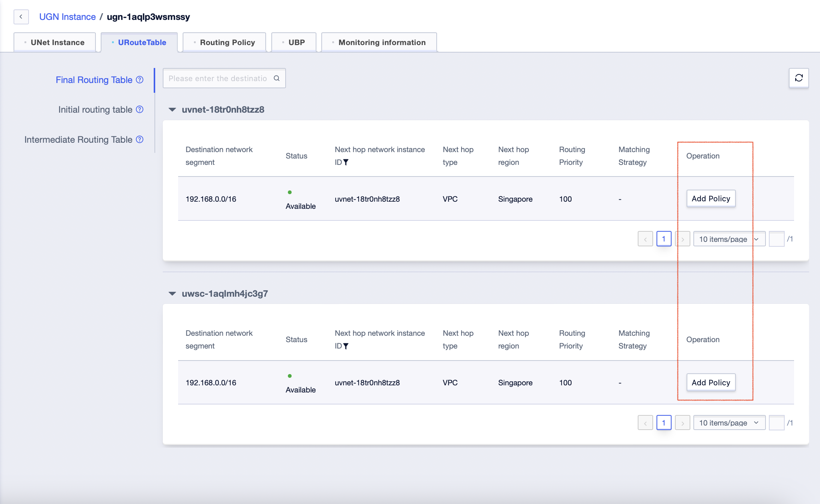
Task: Open filter icon for Next hop ID in uwsc table
Action: (x=346, y=346)
